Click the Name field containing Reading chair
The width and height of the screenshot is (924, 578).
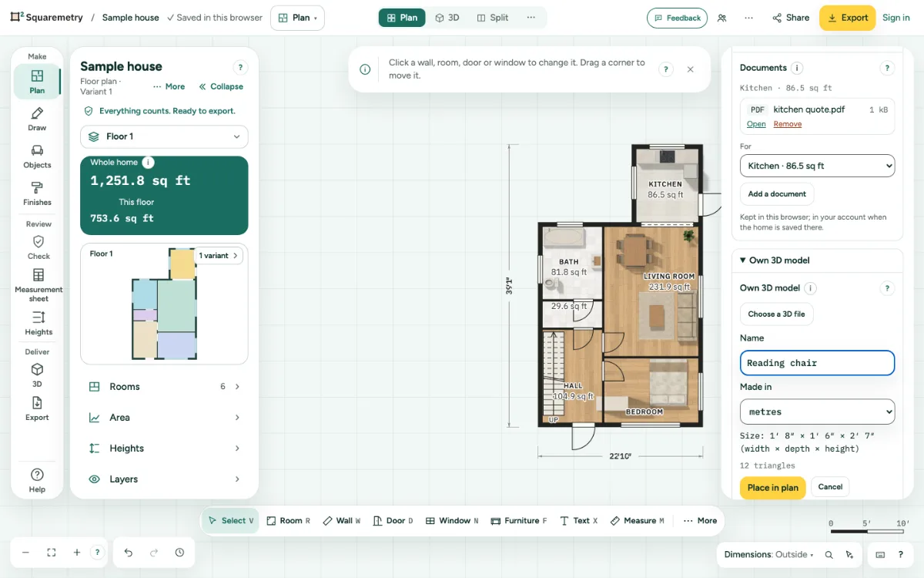pos(817,363)
